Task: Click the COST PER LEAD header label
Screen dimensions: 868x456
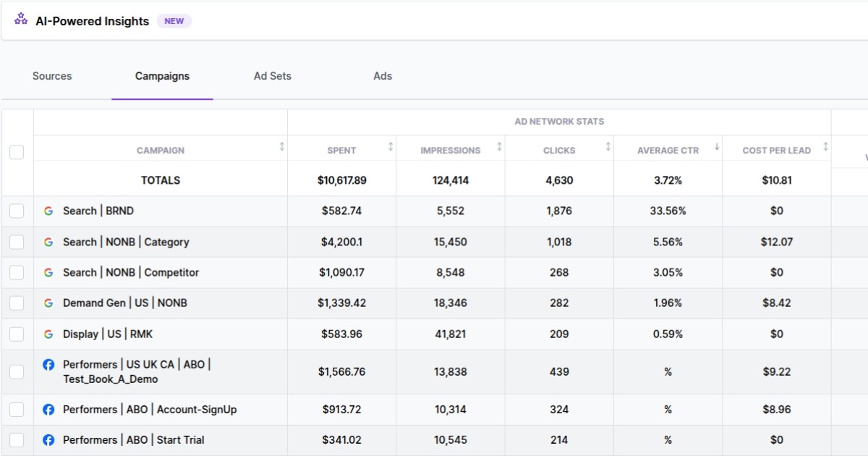Action: click(776, 151)
